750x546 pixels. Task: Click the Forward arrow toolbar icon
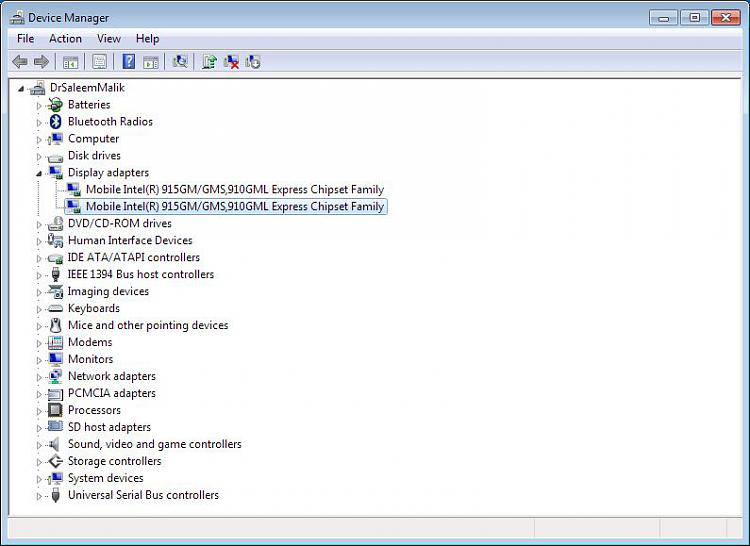[42, 62]
